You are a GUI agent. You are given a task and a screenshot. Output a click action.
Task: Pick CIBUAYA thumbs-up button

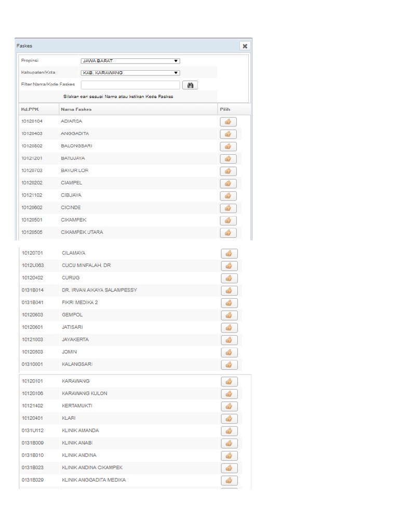pyautogui.click(x=228, y=195)
